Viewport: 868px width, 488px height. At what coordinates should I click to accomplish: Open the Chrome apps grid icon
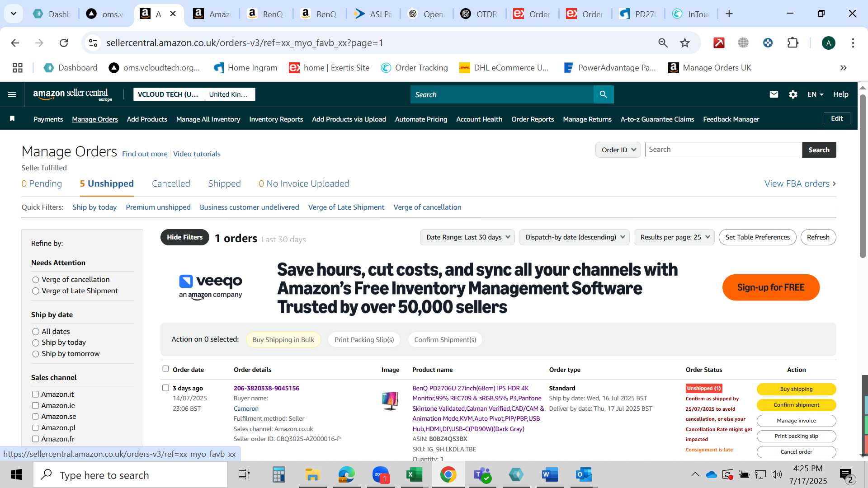pyautogui.click(x=18, y=68)
